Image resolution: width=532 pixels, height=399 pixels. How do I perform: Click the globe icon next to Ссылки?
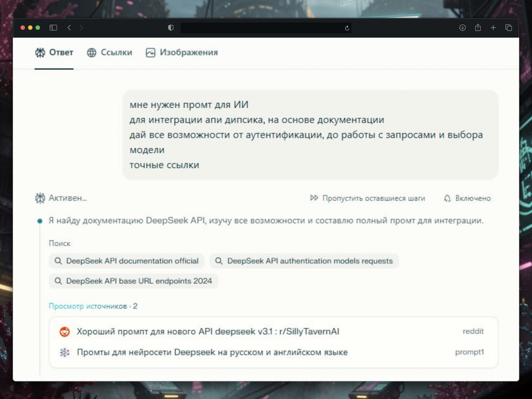point(91,53)
